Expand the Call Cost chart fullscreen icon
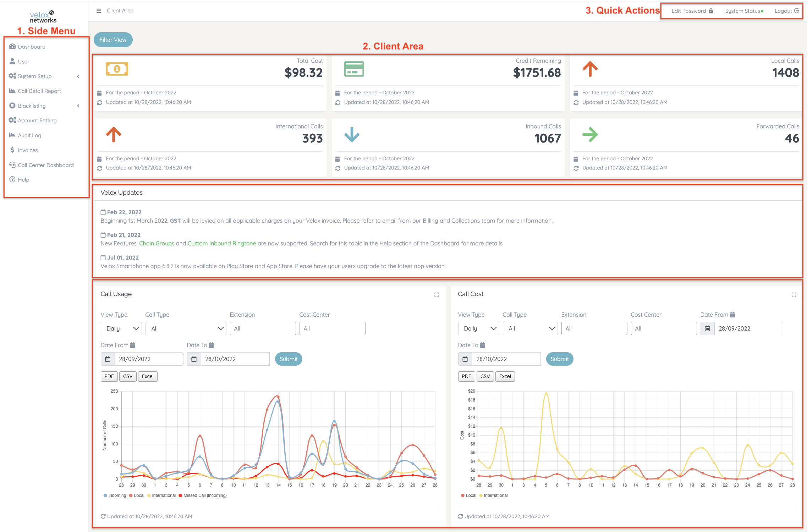 [x=794, y=295]
